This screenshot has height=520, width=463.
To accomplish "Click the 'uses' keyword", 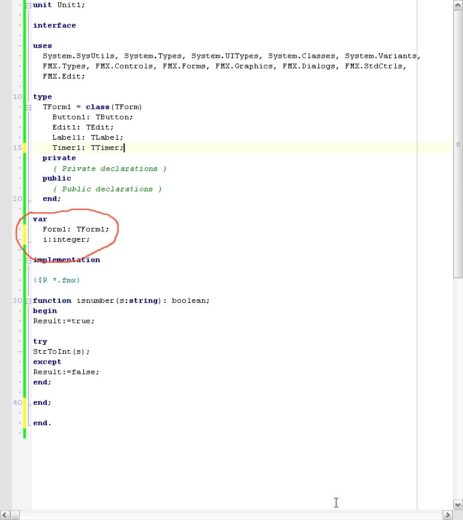I will [42, 46].
